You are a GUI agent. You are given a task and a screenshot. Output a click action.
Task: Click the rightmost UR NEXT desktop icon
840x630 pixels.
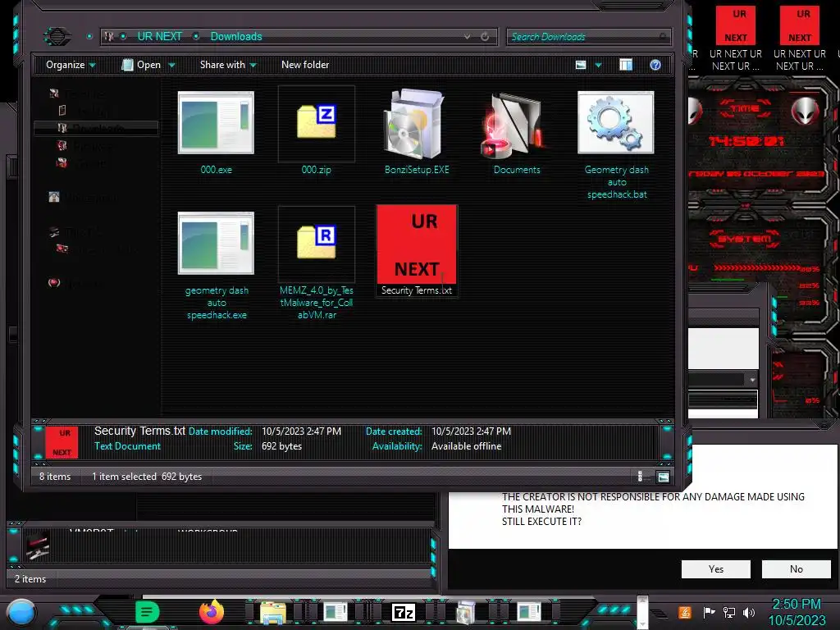tap(799, 39)
